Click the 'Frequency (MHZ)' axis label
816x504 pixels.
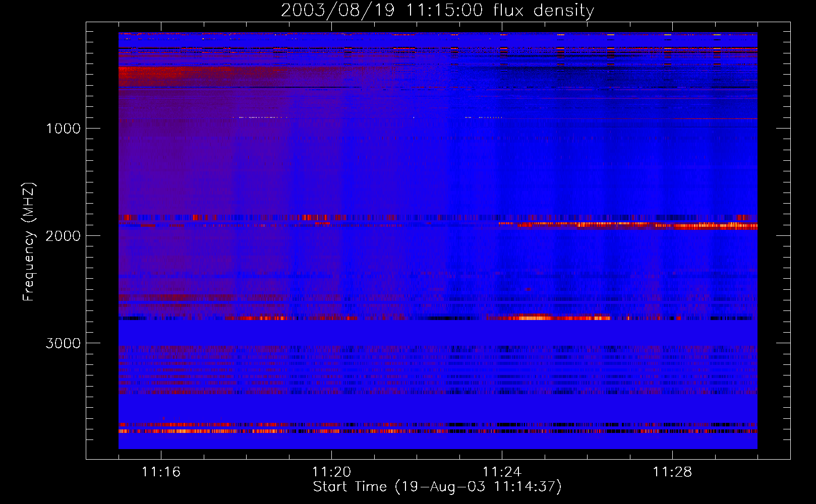29,242
